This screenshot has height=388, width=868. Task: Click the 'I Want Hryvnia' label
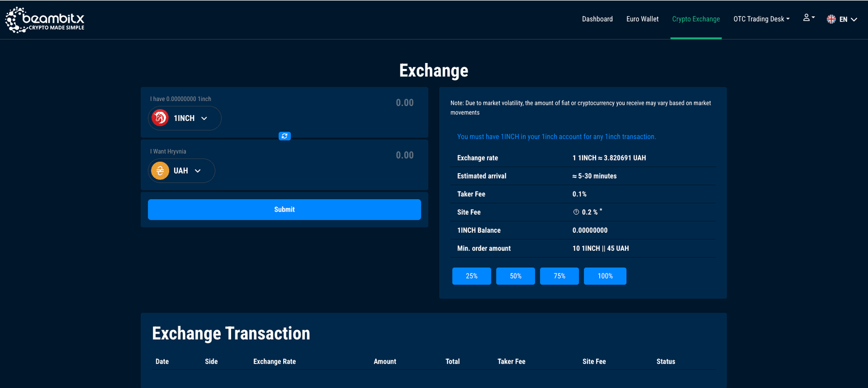(168, 151)
